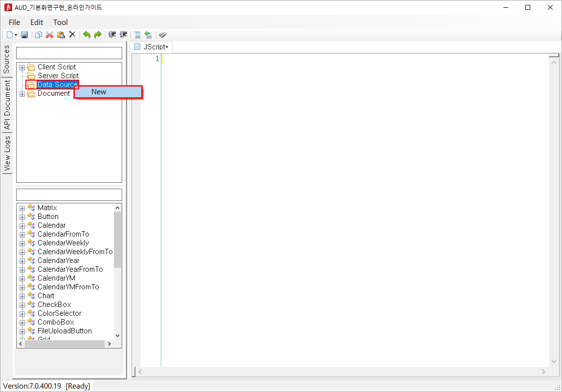562x392 pixels.
Task: Select CheckBox in the component list
Action: (x=54, y=304)
